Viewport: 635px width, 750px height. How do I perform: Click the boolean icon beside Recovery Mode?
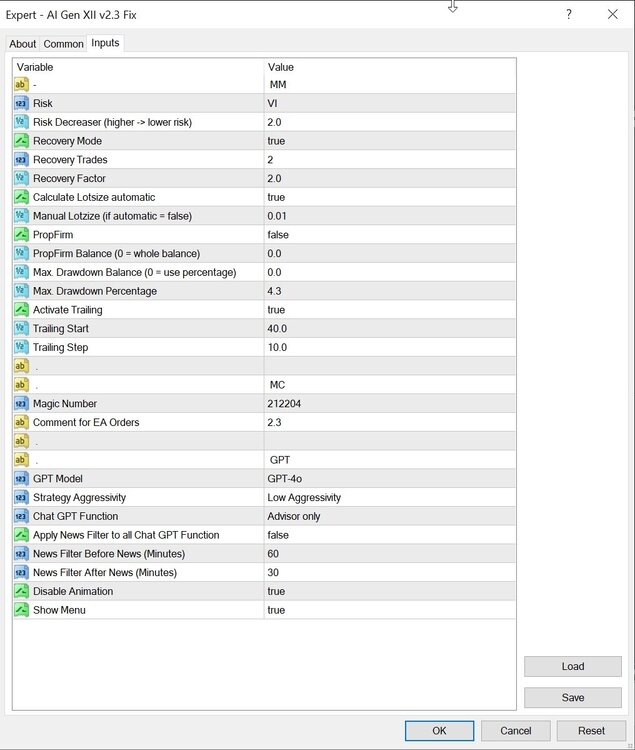point(21,141)
